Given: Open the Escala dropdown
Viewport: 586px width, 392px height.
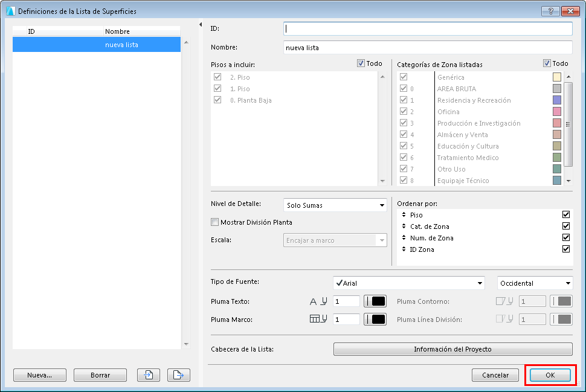Looking at the screenshot, I should coord(335,240).
